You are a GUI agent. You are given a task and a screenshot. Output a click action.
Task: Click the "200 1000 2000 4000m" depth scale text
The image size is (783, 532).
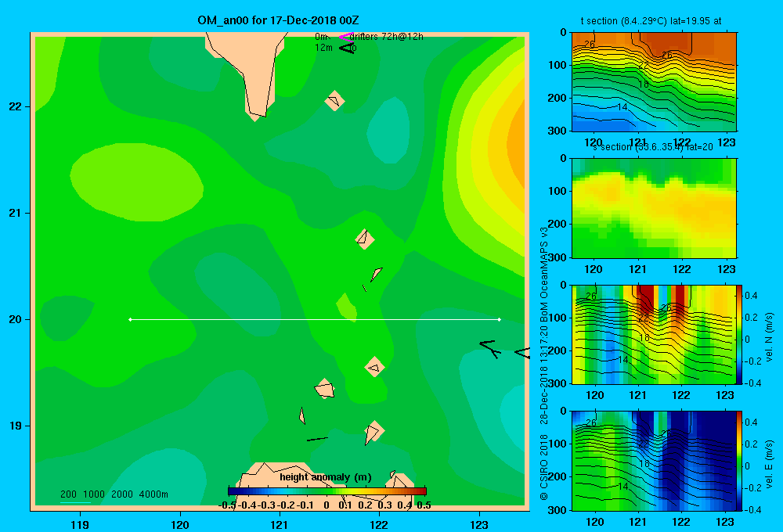coord(114,494)
